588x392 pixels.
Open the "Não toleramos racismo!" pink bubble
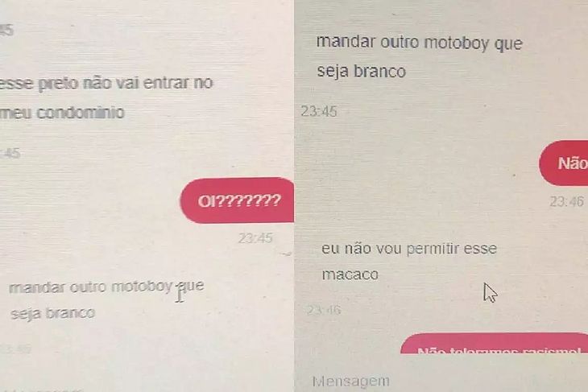pyautogui.click(x=495, y=344)
